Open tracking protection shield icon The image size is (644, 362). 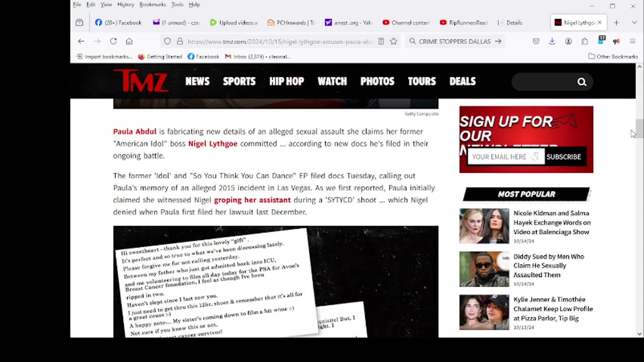[168, 41]
